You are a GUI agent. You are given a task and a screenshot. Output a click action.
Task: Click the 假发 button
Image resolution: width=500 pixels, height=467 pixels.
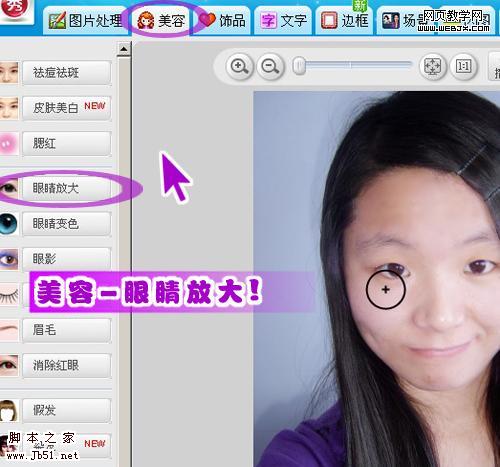[x=67, y=410]
